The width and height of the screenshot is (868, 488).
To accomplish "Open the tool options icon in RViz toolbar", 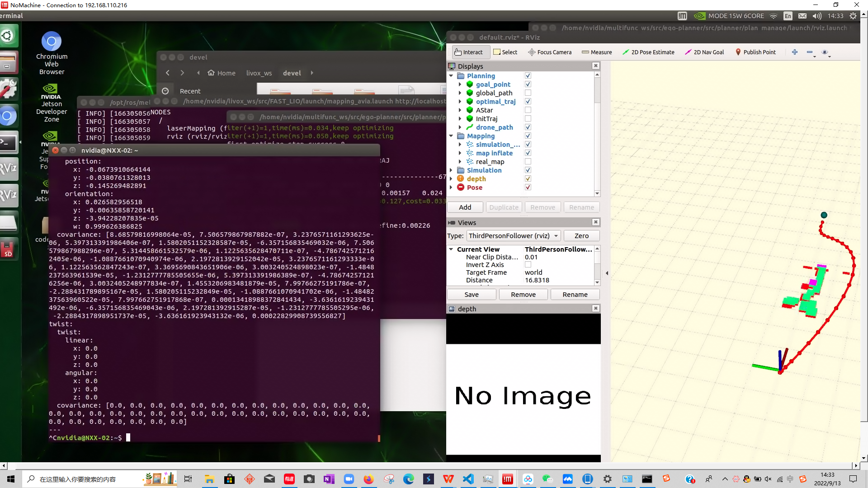I will (825, 52).
